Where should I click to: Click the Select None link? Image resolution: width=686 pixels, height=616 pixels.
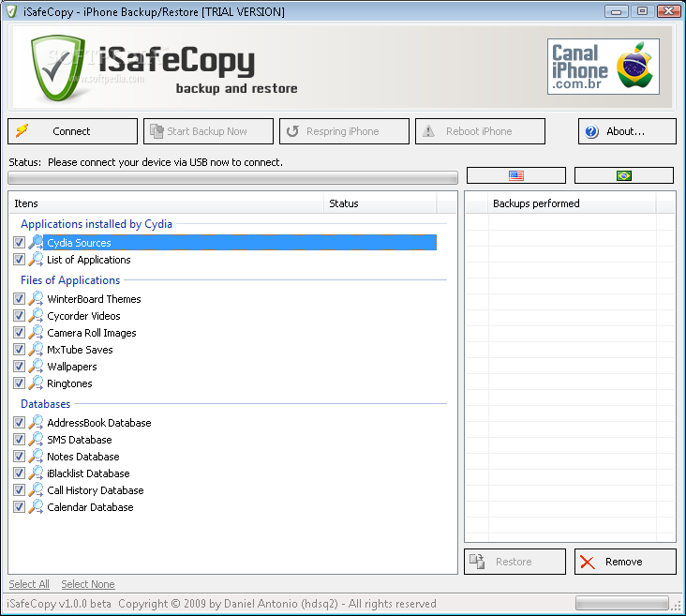tap(88, 584)
